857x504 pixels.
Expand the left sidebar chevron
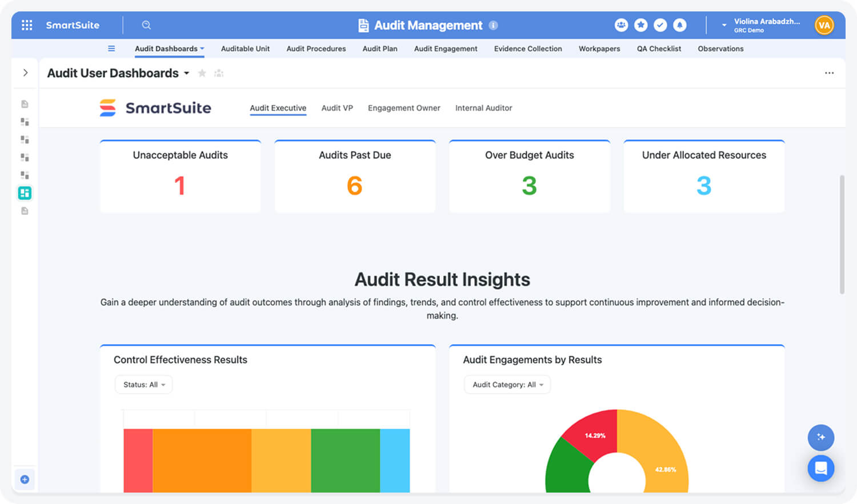tap(25, 73)
